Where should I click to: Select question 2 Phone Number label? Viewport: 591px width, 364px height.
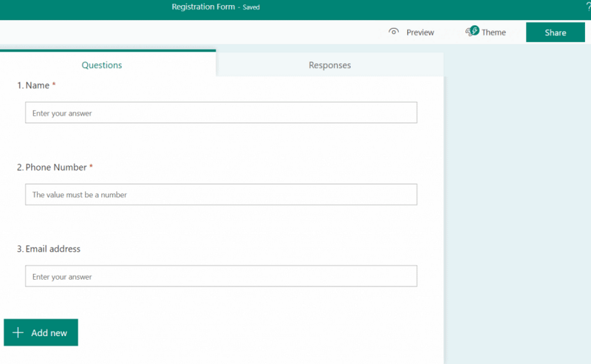coord(55,168)
